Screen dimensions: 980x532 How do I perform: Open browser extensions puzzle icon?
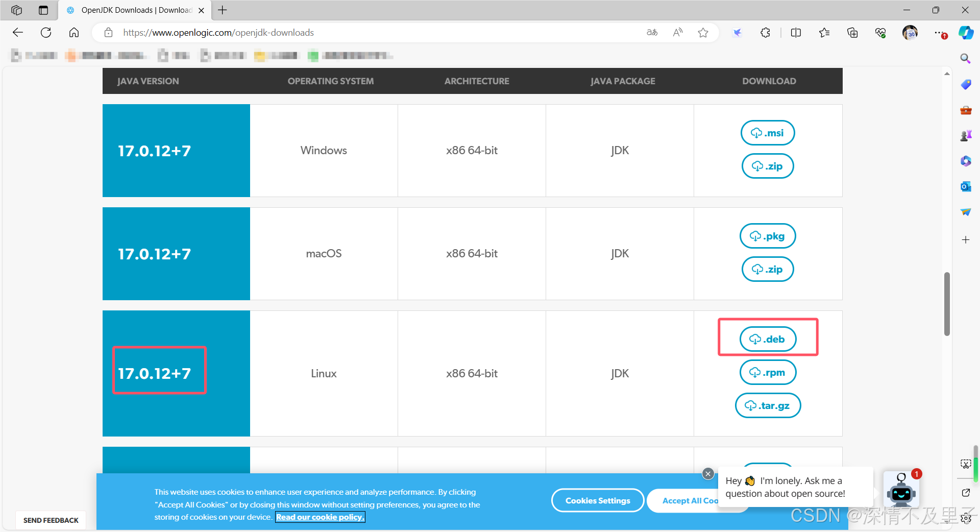click(765, 33)
